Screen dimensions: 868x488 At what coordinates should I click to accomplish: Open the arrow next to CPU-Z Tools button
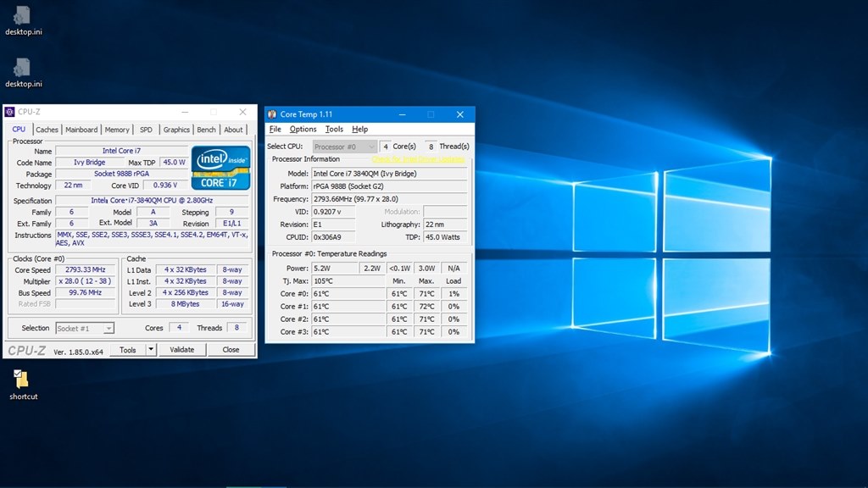[x=151, y=349]
